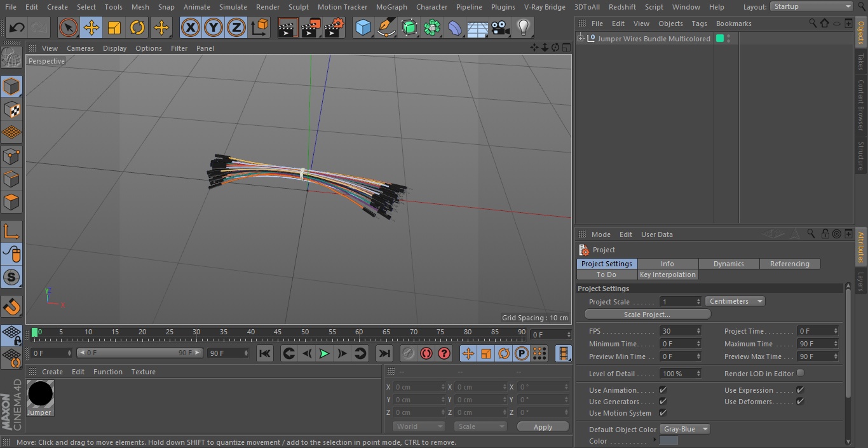The image size is (868, 448).
Task: Click the record active objects button
Action: (409, 353)
